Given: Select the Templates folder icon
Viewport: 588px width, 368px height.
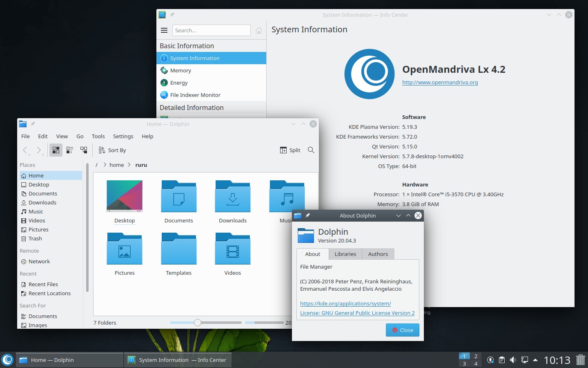Looking at the screenshot, I should (x=179, y=249).
